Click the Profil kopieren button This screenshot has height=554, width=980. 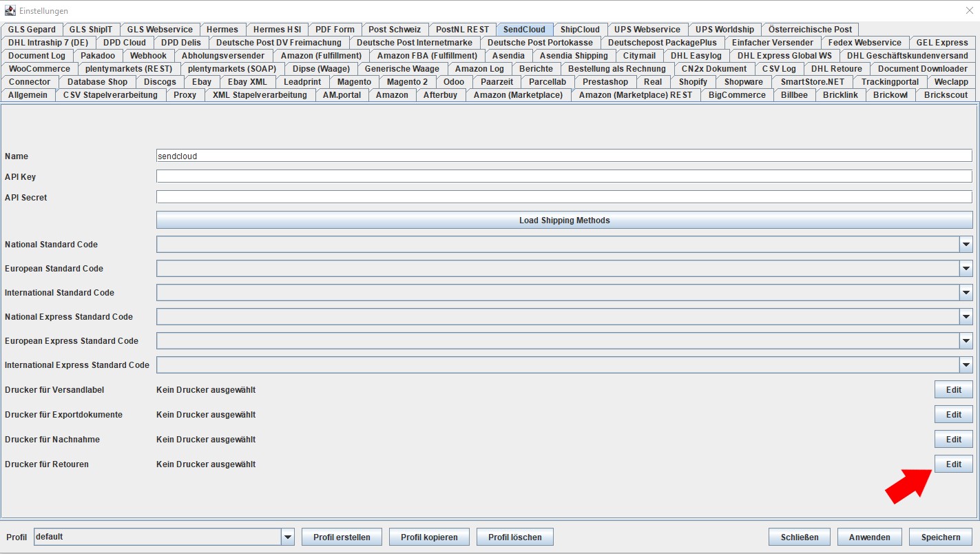(x=429, y=537)
